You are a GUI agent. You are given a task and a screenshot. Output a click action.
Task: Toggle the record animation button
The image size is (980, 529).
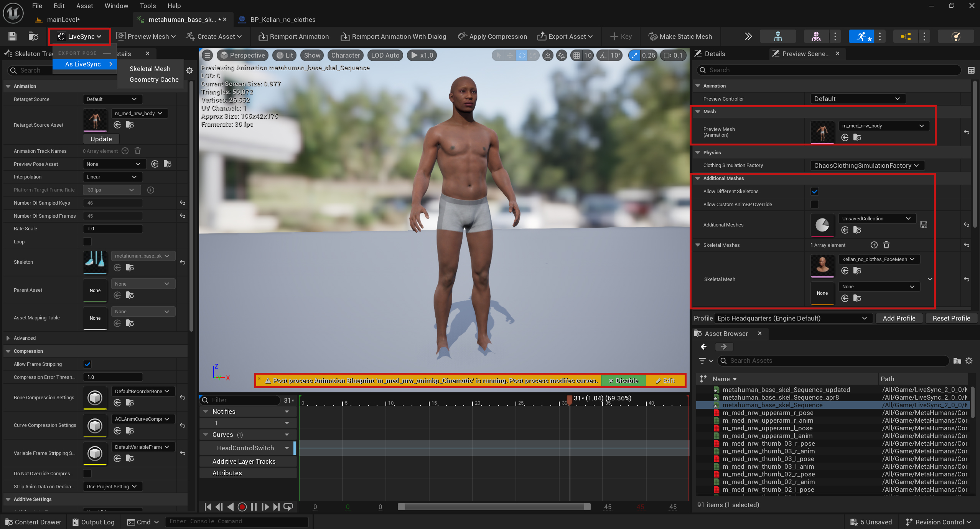click(242, 507)
